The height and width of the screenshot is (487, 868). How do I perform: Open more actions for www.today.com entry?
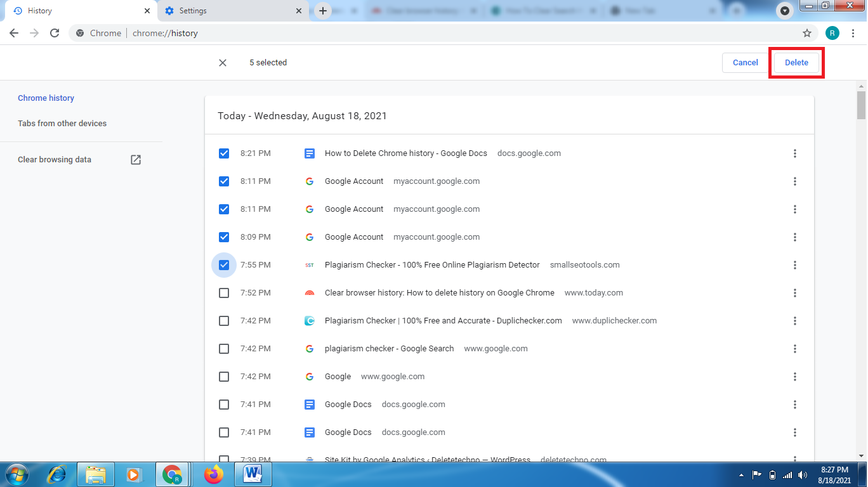795,293
